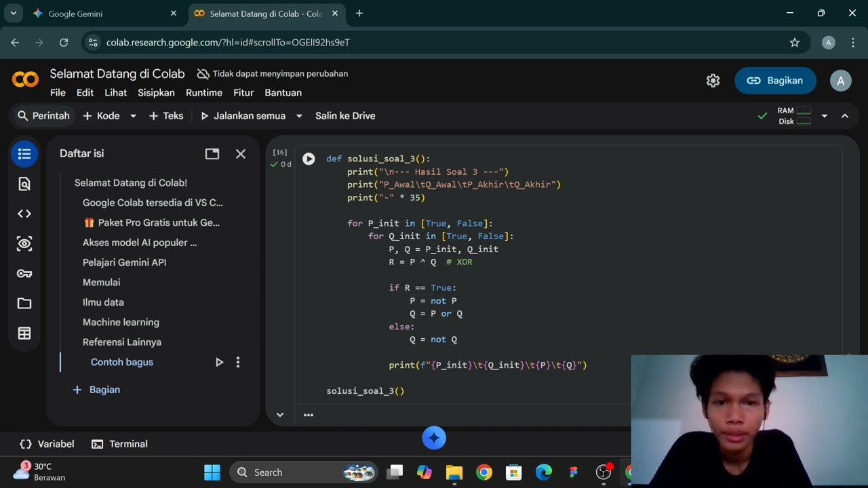Go to Selamat Datang di Colab! section

131,183
